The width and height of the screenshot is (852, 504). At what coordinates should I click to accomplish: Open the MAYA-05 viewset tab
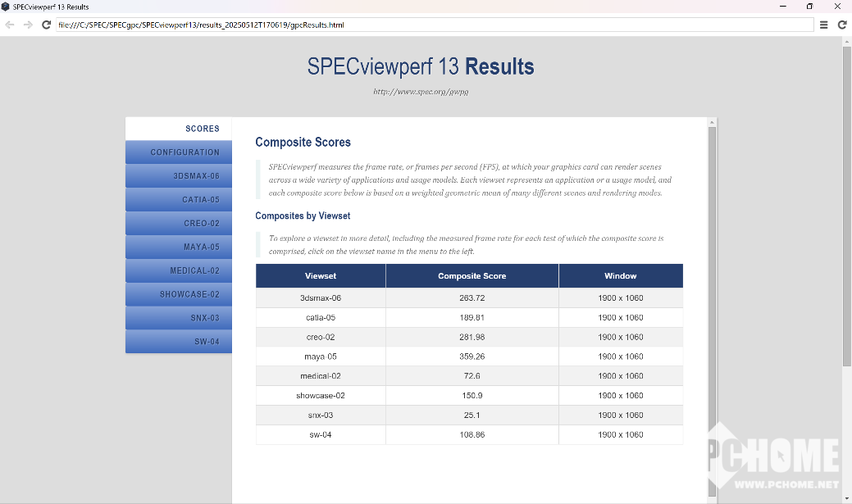click(179, 247)
